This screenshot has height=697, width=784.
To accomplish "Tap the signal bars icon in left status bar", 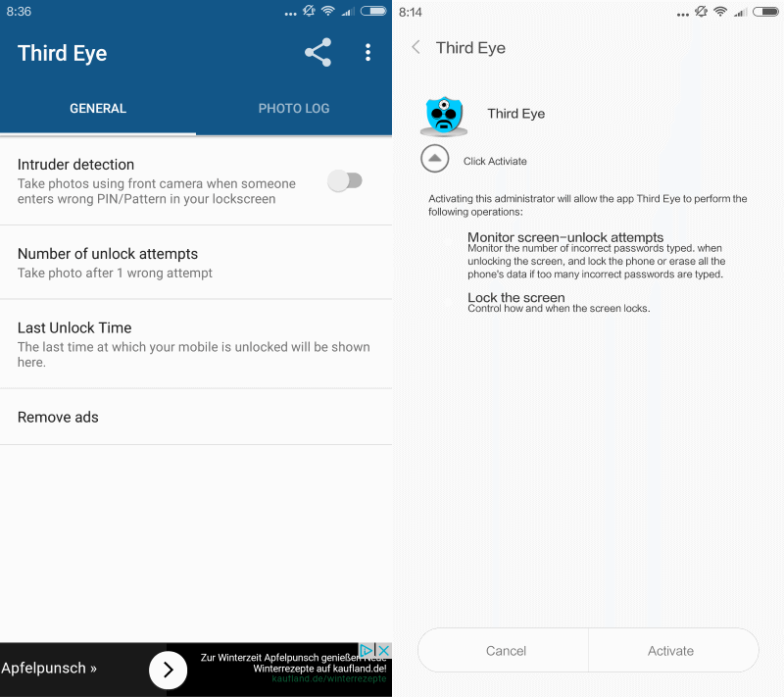I will pyautogui.click(x=348, y=11).
